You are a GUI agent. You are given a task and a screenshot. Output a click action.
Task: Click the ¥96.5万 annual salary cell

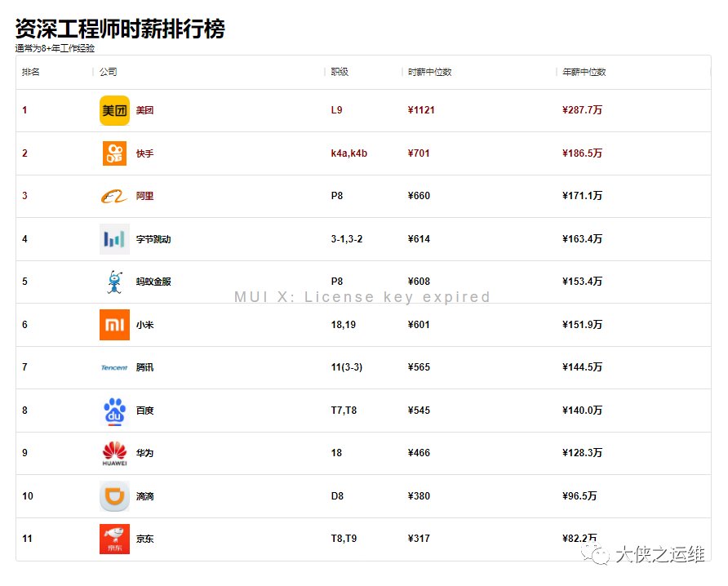[579, 496]
